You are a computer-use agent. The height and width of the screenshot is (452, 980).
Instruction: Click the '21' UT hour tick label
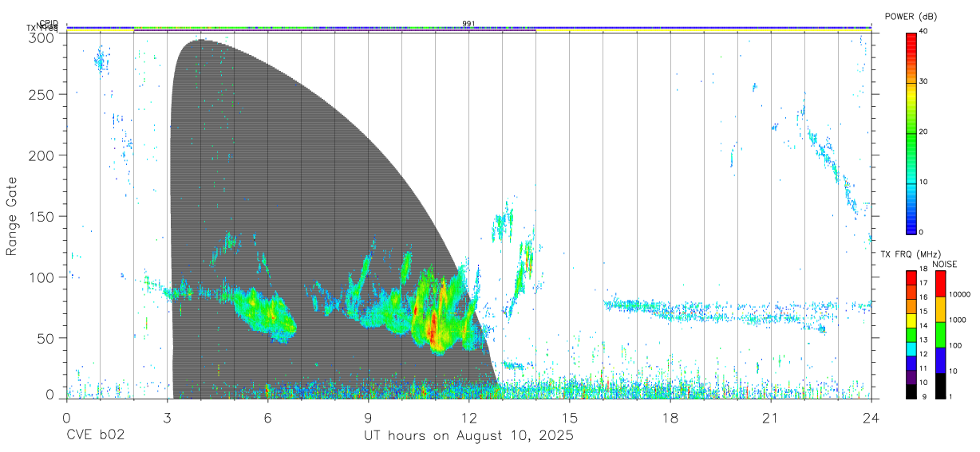tap(771, 418)
